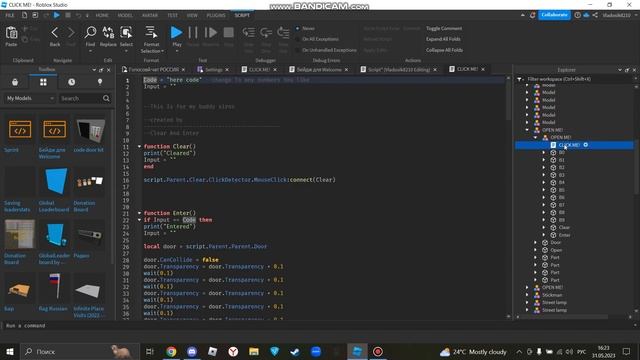This screenshot has height=360, width=640.
Task: Click the Select tool in Edit group
Action: (x=126, y=32)
